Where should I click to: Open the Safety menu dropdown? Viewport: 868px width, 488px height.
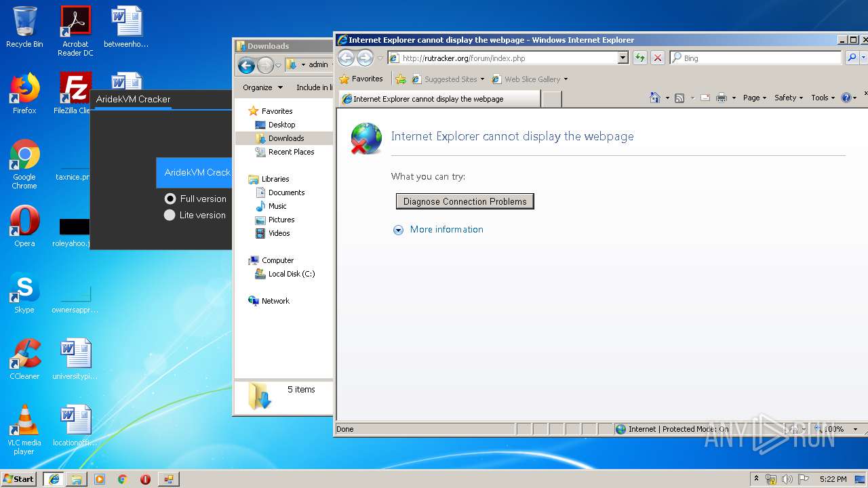[789, 98]
